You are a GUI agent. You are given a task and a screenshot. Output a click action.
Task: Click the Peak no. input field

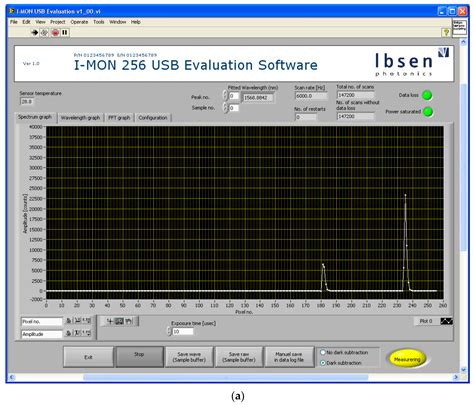tap(234, 96)
